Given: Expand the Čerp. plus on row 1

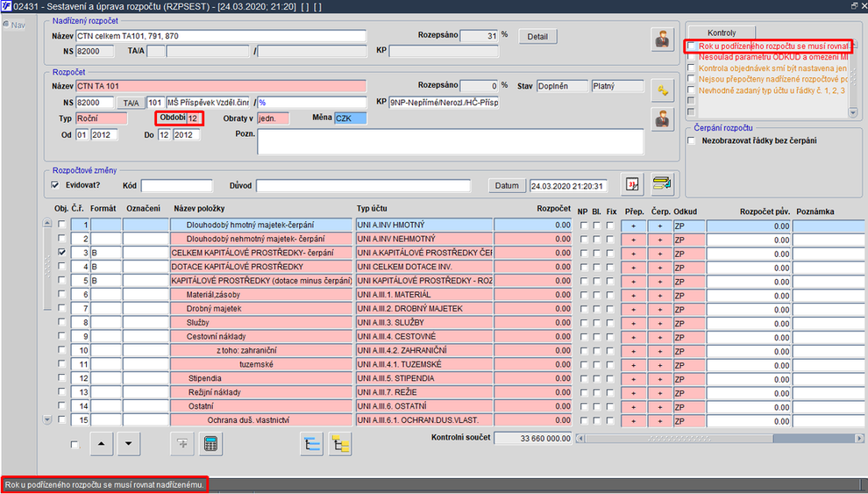Looking at the screenshot, I should tap(660, 226).
